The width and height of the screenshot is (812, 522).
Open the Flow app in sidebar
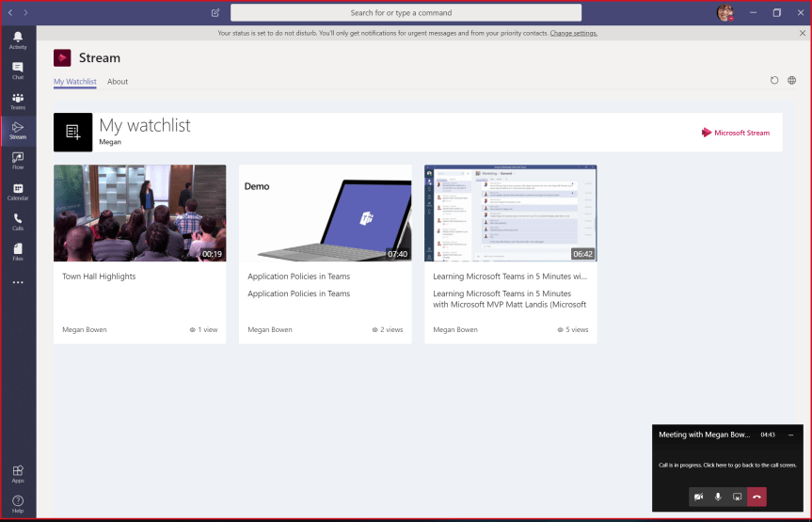click(x=18, y=161)
